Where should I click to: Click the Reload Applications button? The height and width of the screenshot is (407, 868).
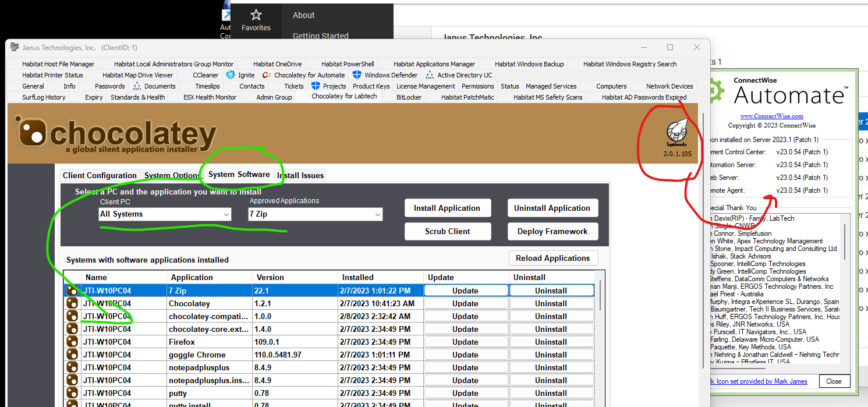pyautogui.click(x=553, y=258)
